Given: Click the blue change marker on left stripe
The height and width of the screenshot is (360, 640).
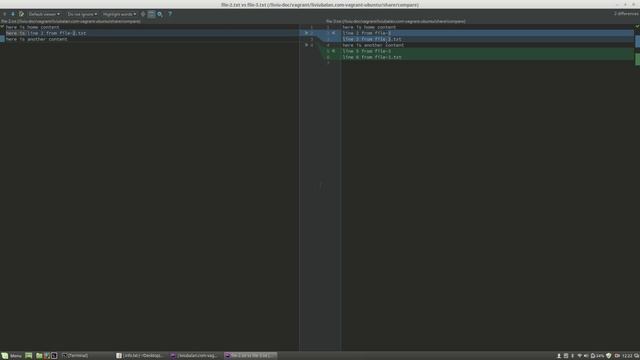Looking at the screenshot, I should pyautogui.click(x=2, y=39).
